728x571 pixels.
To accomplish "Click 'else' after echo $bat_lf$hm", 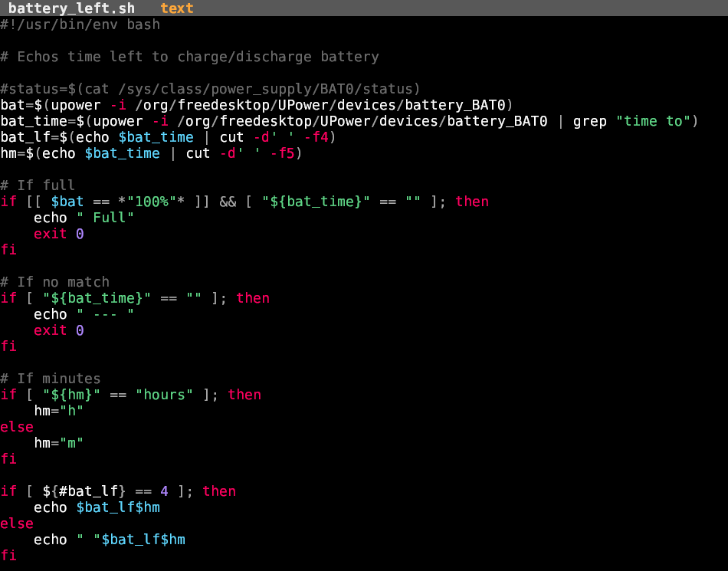I will pos(17,523).
